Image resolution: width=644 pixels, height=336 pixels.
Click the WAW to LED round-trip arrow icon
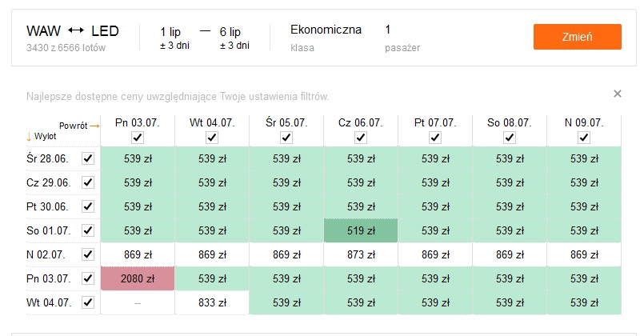[x=76, y=30]
